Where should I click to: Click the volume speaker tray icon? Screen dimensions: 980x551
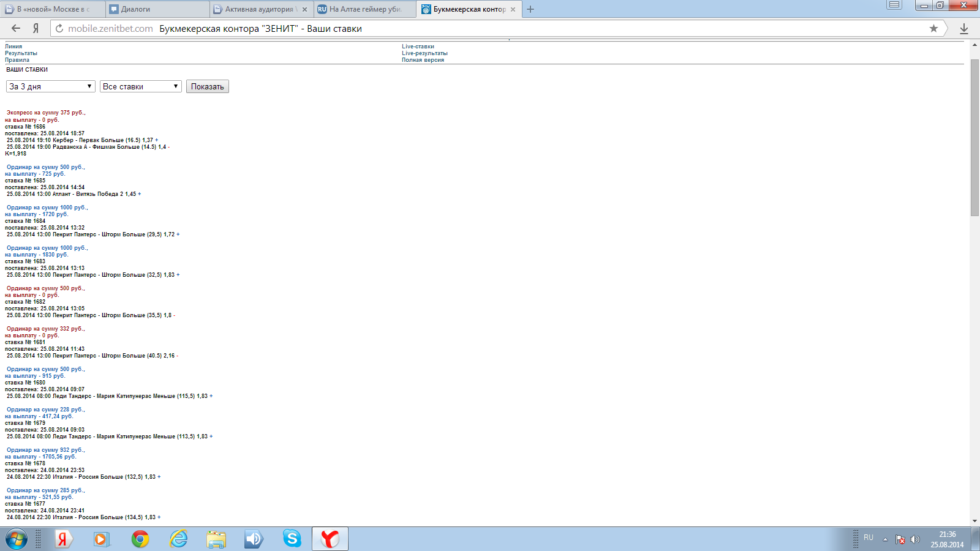915,539
